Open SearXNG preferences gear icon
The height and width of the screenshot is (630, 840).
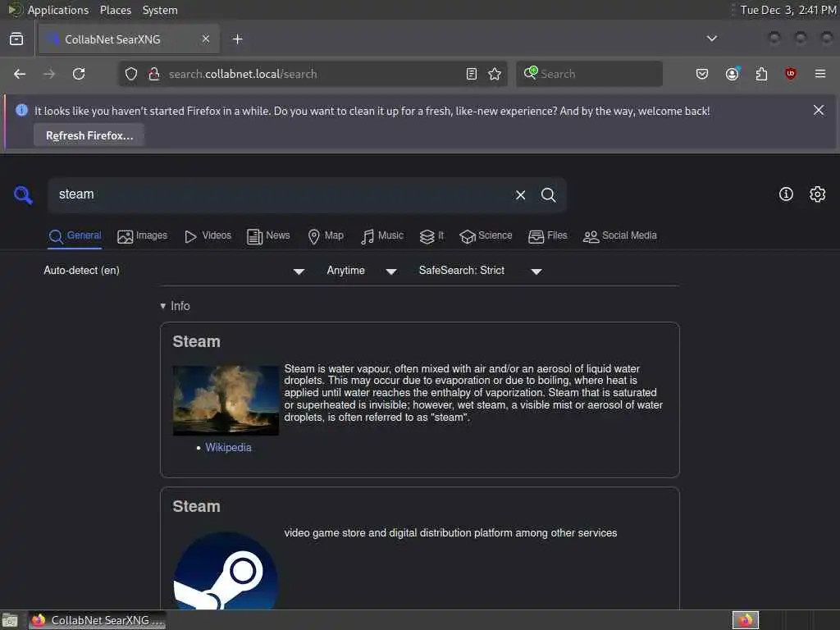click(x=818, y=194)
